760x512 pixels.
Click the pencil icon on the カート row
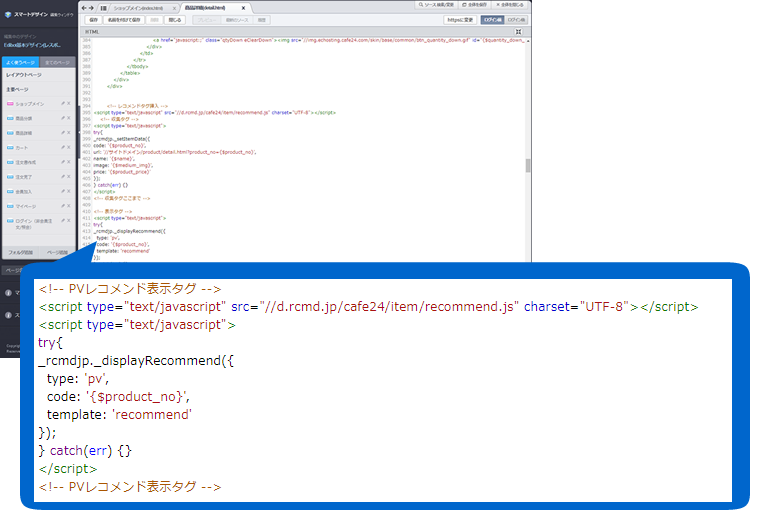(63, 147)
